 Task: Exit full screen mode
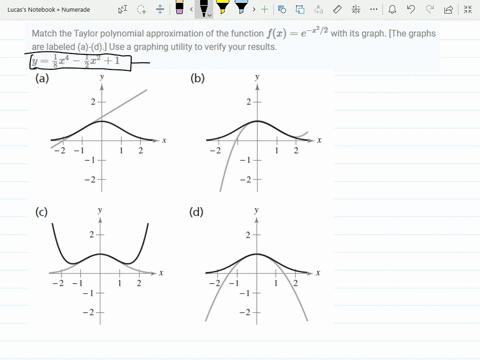468,9
